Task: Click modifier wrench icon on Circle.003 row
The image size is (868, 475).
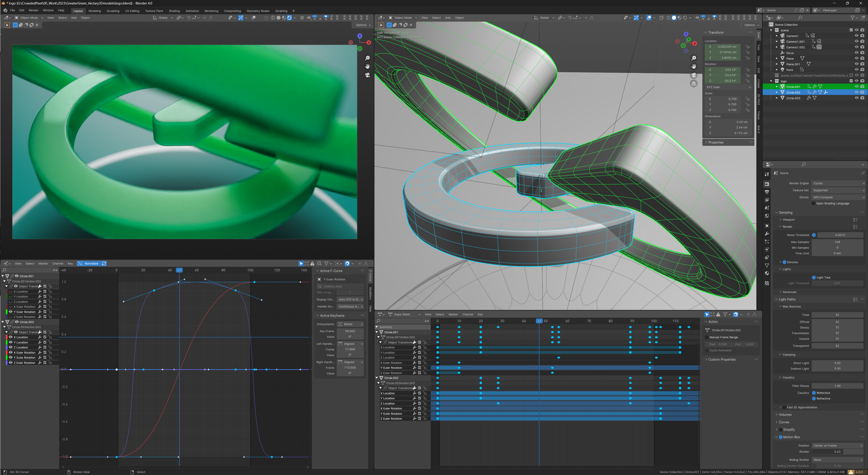Action: tap(809, 98)
